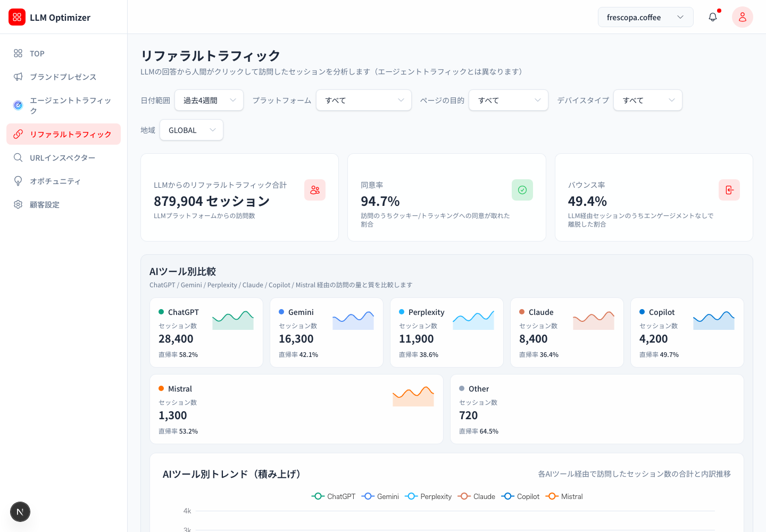Viewport: 766px width, 532px height.
Task: Click the TOP grid icon in sidebar
Action: (x=18, y=53)
